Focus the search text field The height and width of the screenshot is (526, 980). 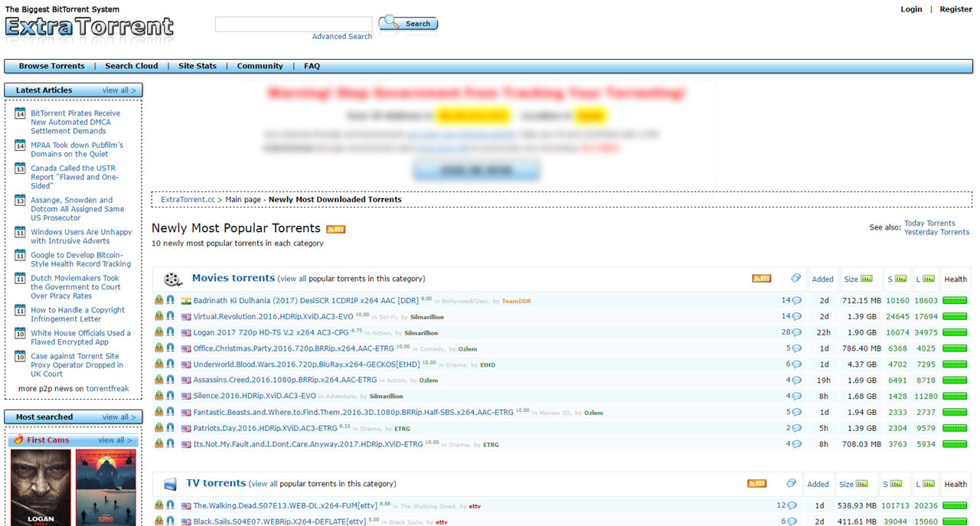click(294, 25)
